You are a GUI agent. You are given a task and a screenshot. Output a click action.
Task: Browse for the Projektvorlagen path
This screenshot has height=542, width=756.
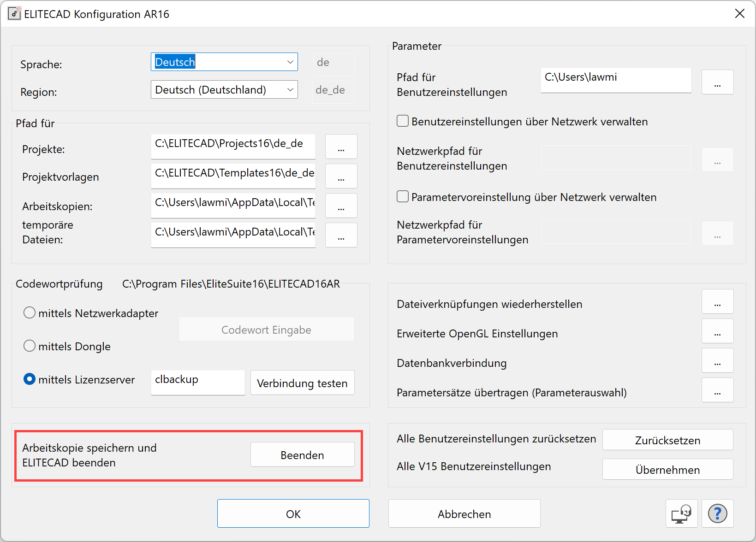341,176
